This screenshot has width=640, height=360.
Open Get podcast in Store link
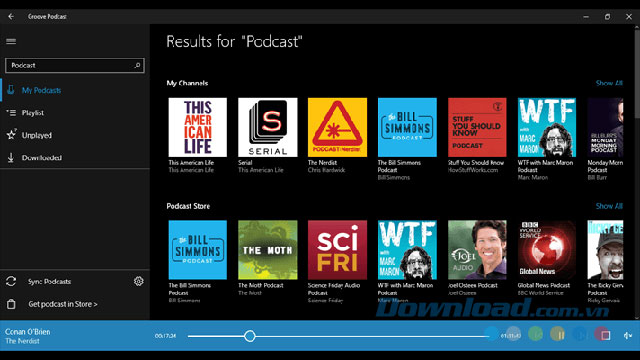click(63, 304)
